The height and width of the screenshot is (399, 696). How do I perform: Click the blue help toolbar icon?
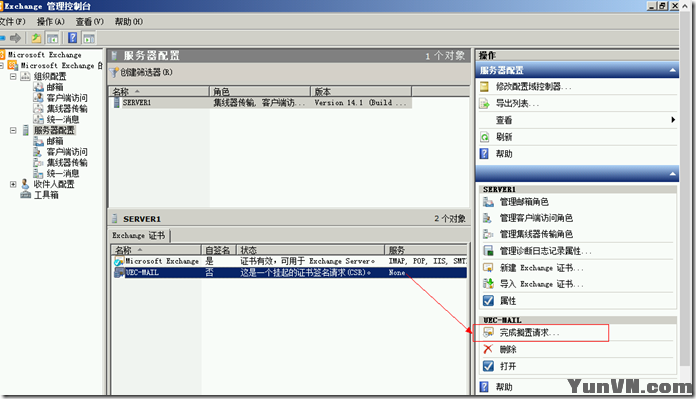tap(73, 38)
